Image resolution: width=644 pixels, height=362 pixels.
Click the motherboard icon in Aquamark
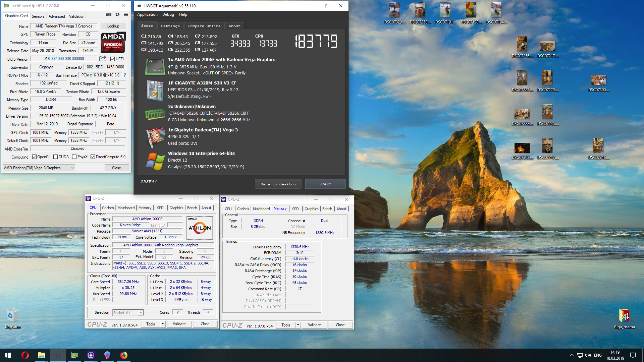155,90
